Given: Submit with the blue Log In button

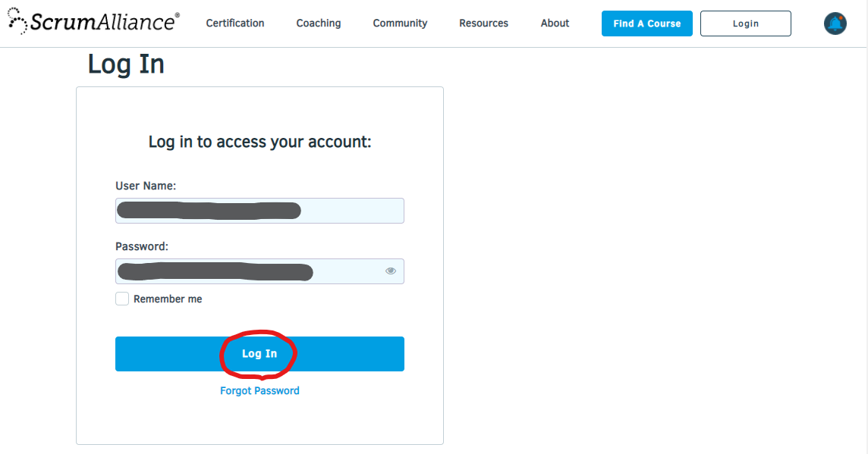Looking at the screenshot, I should (x=259, y=354).
